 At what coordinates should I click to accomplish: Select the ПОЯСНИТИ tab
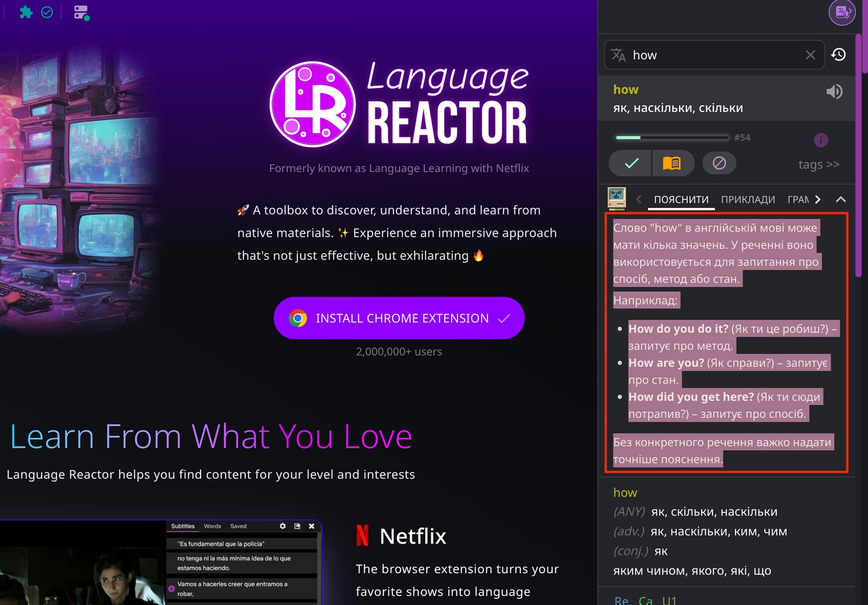pos(681,199)
